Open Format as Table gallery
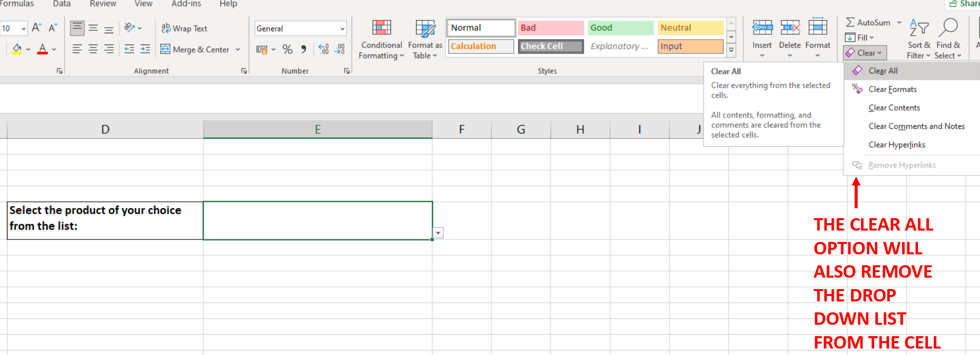Screen dimensions: 980x355 [425, 40]
